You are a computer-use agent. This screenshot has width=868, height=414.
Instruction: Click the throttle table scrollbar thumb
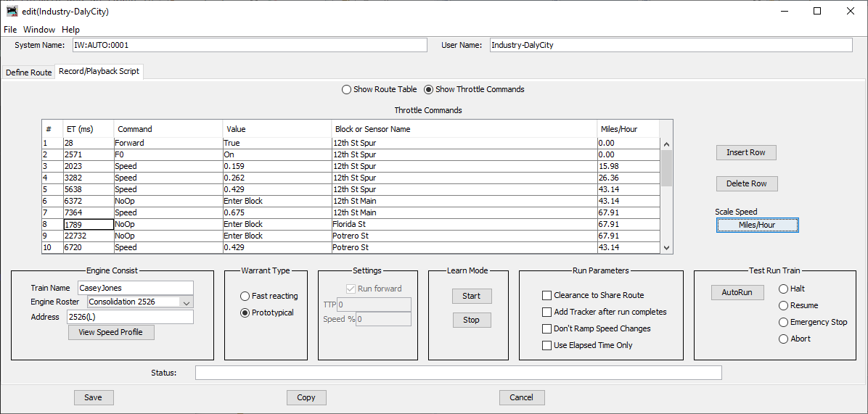[666, 167]
